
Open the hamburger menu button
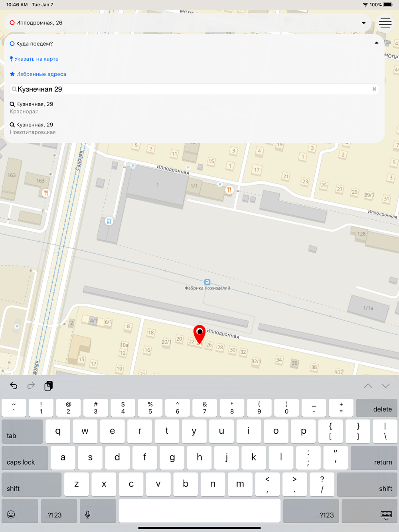point(385,23)
